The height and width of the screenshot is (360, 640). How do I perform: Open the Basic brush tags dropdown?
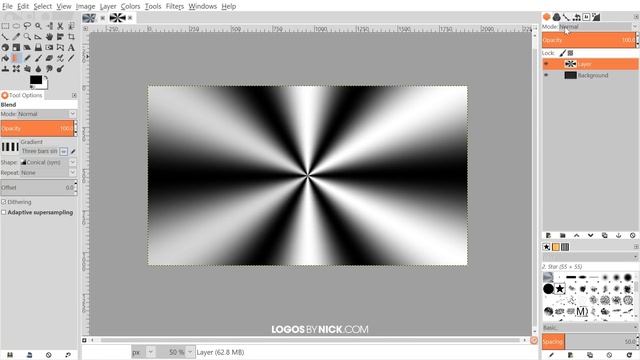tap(590, 327)
